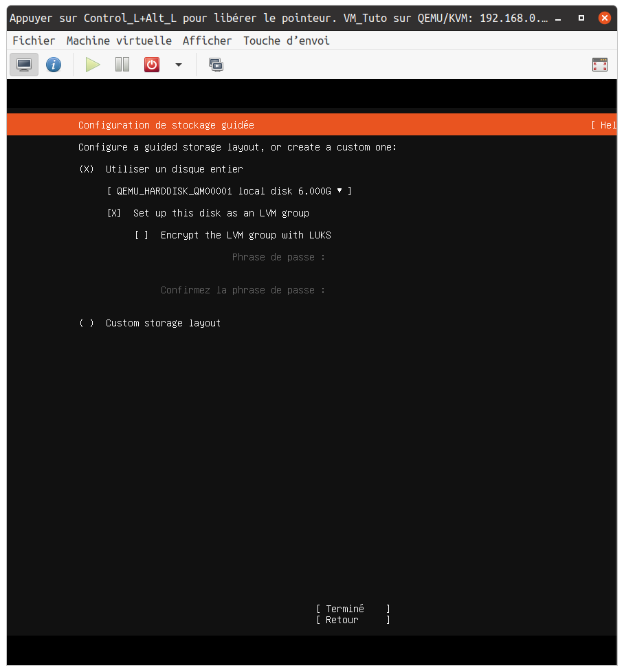The height and width of the screenshot is (672, 624).
Task: Open the Machine virtuelle menu
Action: [119, 41]
